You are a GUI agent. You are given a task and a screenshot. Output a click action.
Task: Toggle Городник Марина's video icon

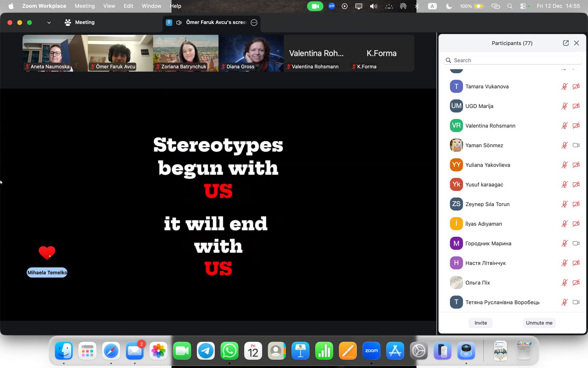(x=576, y=243)
